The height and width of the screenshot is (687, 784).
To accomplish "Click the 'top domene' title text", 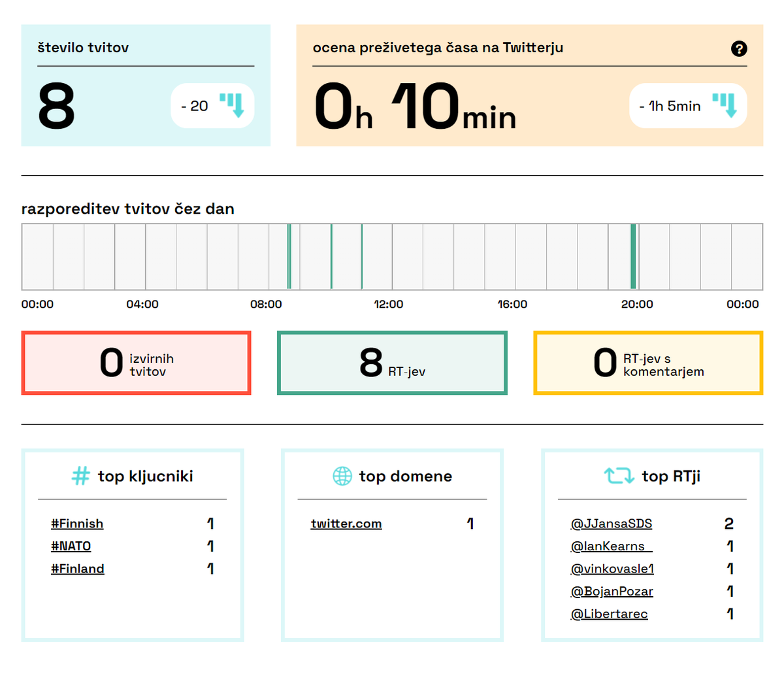I will coord(406,476).
